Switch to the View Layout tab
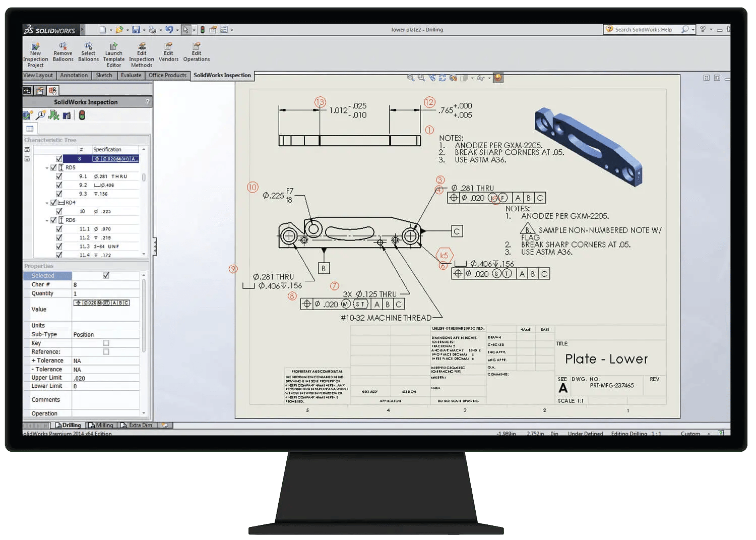 [x=38, y=76]
